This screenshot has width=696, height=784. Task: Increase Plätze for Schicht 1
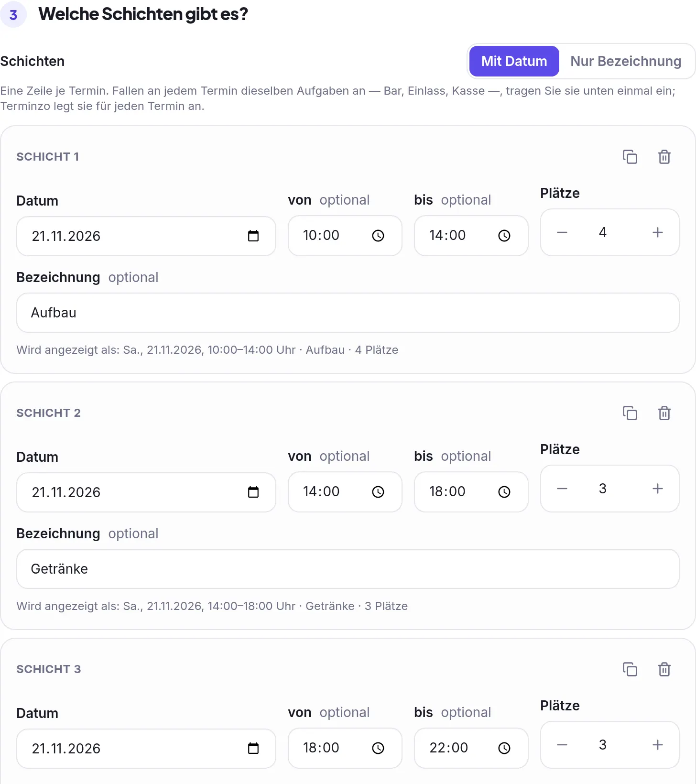(x=658, y=232)
